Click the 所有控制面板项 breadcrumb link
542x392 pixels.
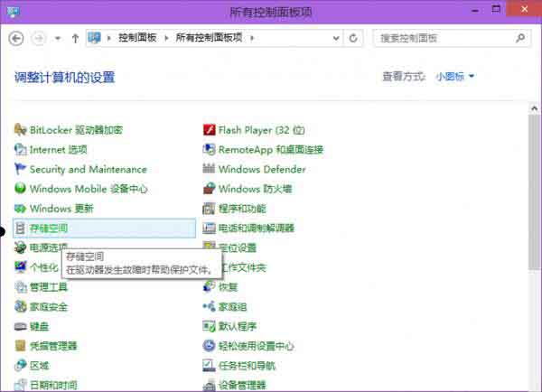coord(209,37)
